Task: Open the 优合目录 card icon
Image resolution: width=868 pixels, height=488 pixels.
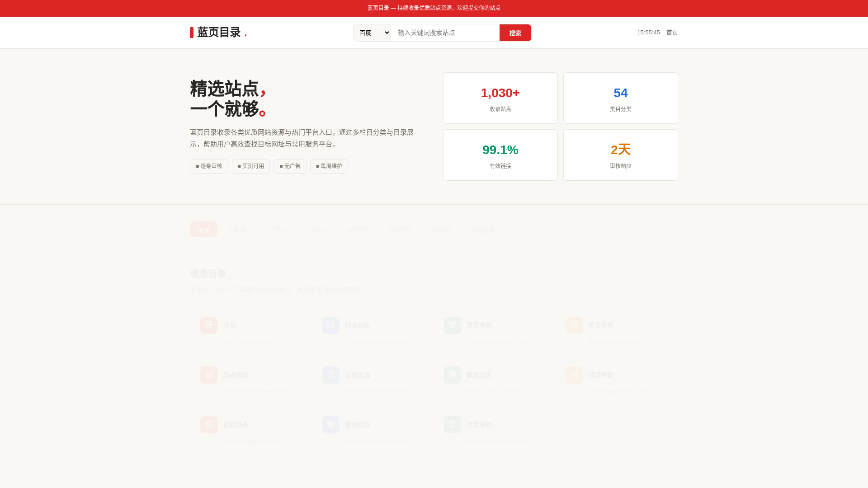Action: tap(575, 325)
